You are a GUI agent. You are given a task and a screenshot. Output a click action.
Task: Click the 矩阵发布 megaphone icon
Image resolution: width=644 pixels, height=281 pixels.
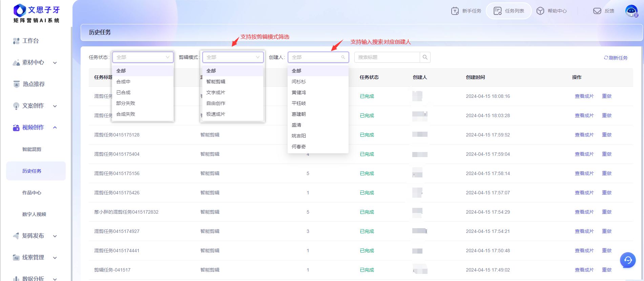[x=16, y=236]
